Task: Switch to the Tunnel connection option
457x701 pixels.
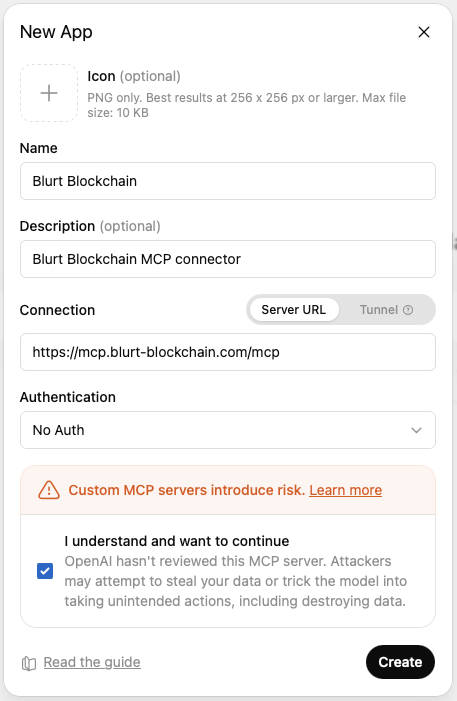Action: (386, 310)
